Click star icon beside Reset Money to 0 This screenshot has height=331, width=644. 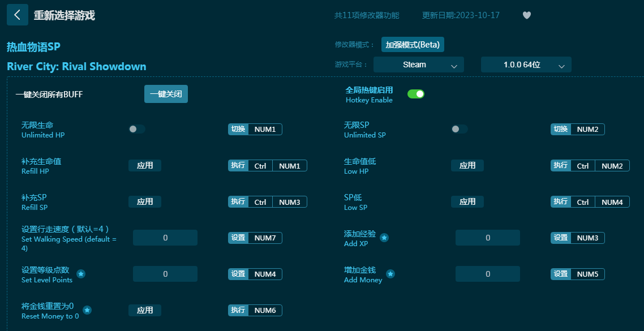[x=87, y=310]
